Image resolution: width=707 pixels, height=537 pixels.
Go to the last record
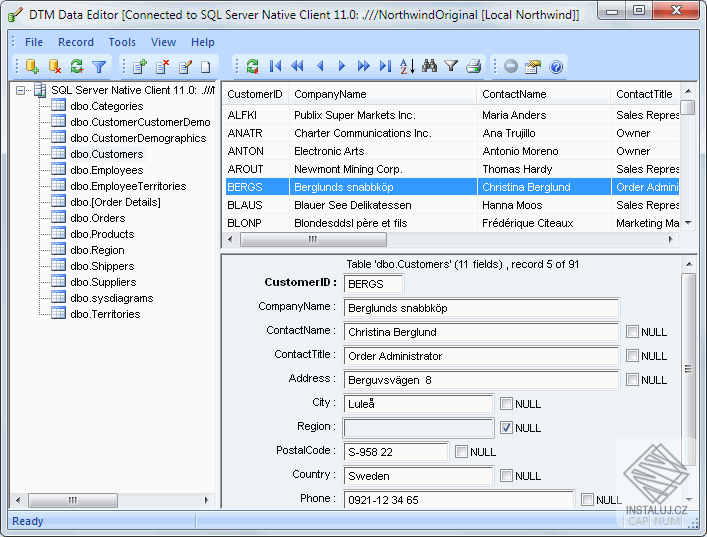(385, 66)
